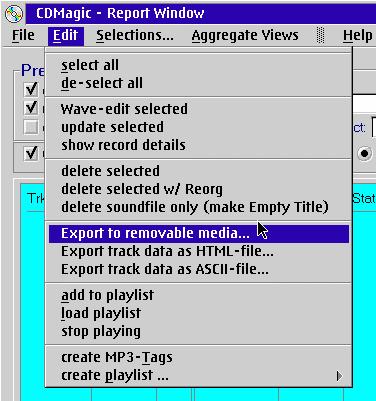Choose 'delete soundfile only (make Empty Title)'

point(198,207)
